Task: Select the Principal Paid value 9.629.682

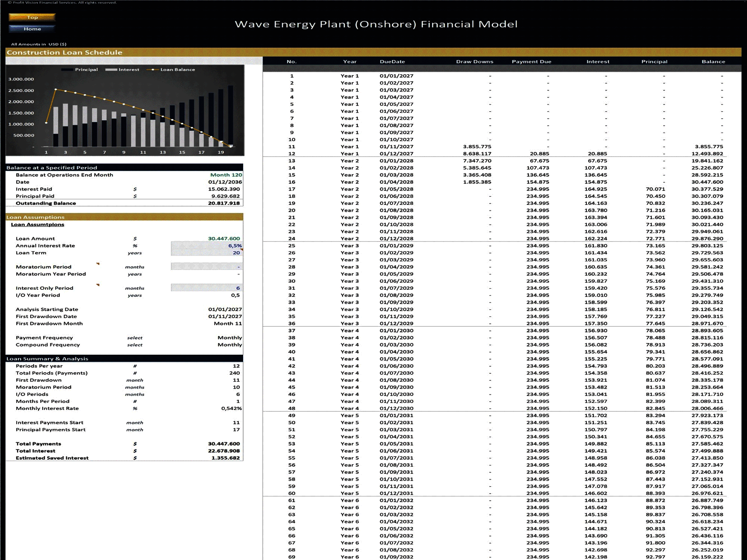Action: click(226, 196)
